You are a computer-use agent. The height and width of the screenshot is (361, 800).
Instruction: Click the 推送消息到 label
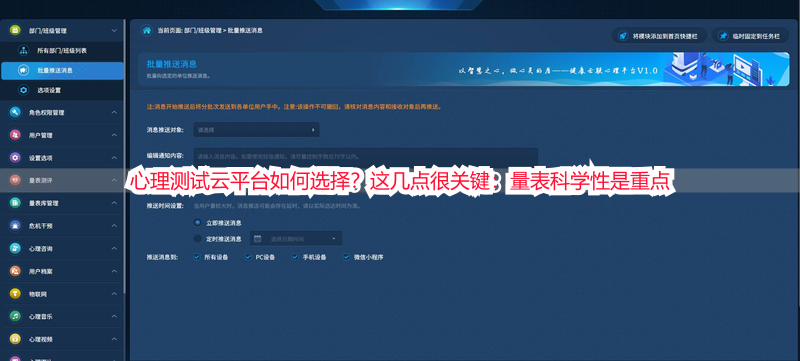click(162, 257)
